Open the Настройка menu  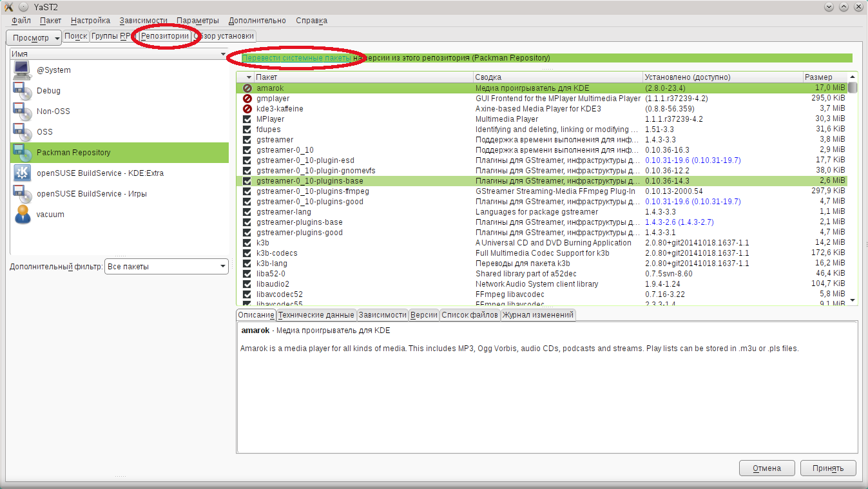pyautogui.click(x=90, y=21)
